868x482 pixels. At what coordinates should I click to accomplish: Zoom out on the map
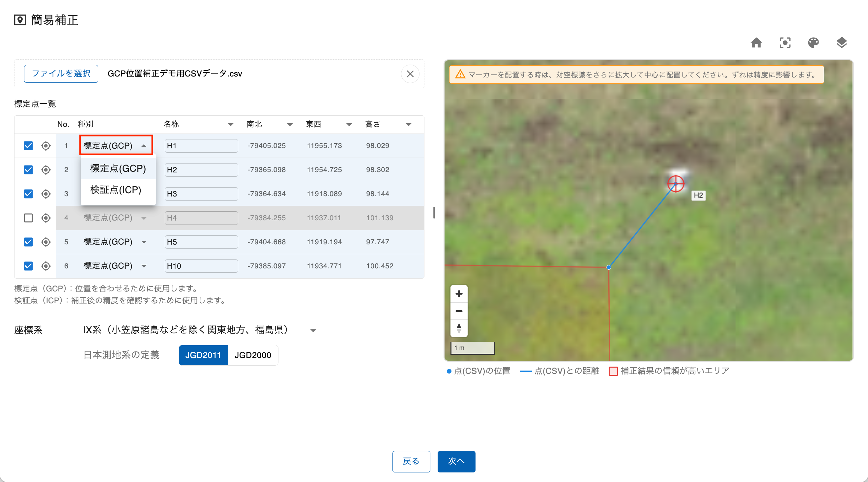coord(459,311)
